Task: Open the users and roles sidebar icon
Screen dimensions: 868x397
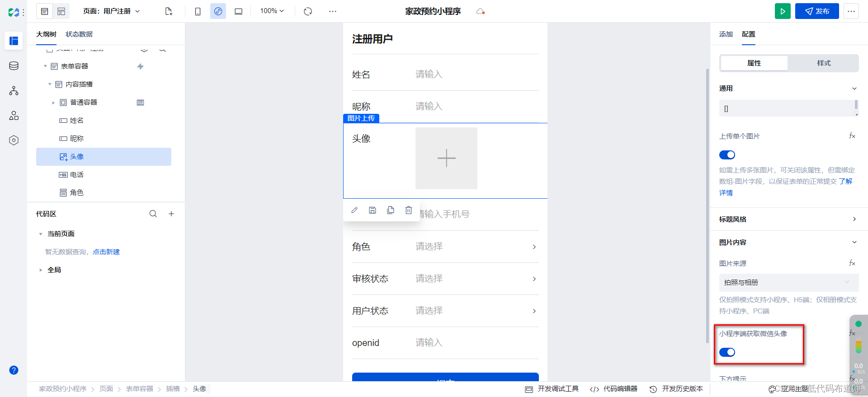Action: point(14,116)
